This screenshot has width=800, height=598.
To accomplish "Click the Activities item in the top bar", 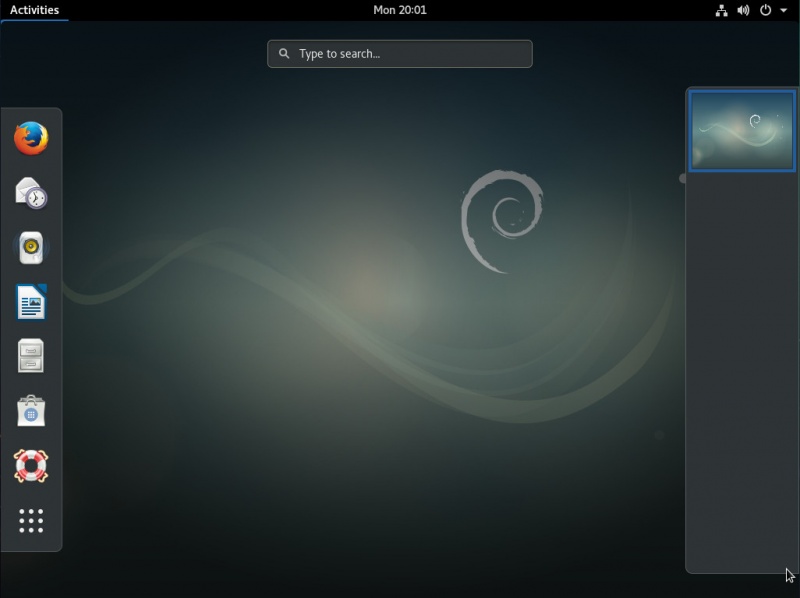I will 35,10.
